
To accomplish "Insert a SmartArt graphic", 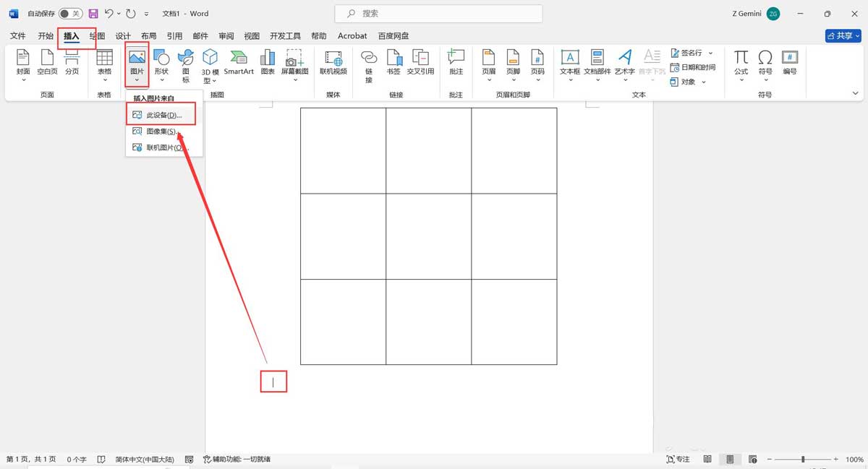I will pos(238,65).
